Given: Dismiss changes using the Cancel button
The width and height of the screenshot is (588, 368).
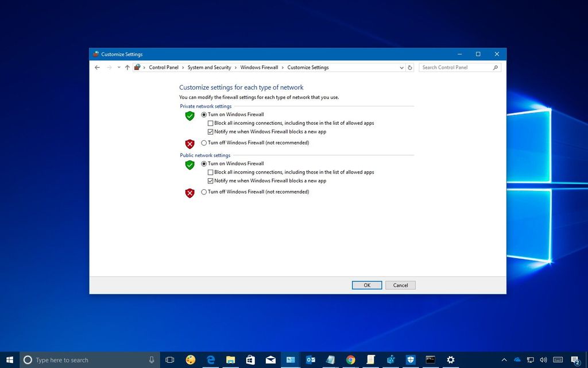Looking at the screenshot, I should [400, 285].
